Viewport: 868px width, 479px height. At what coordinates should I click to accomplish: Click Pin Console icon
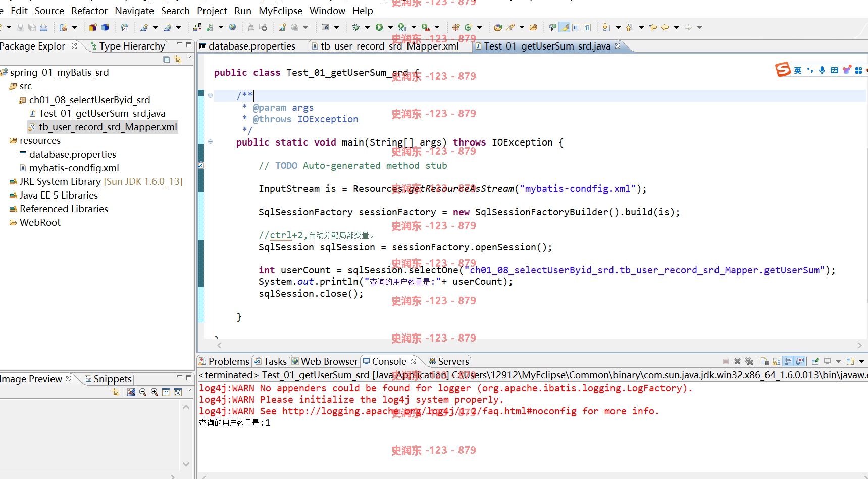coord(815,361)
